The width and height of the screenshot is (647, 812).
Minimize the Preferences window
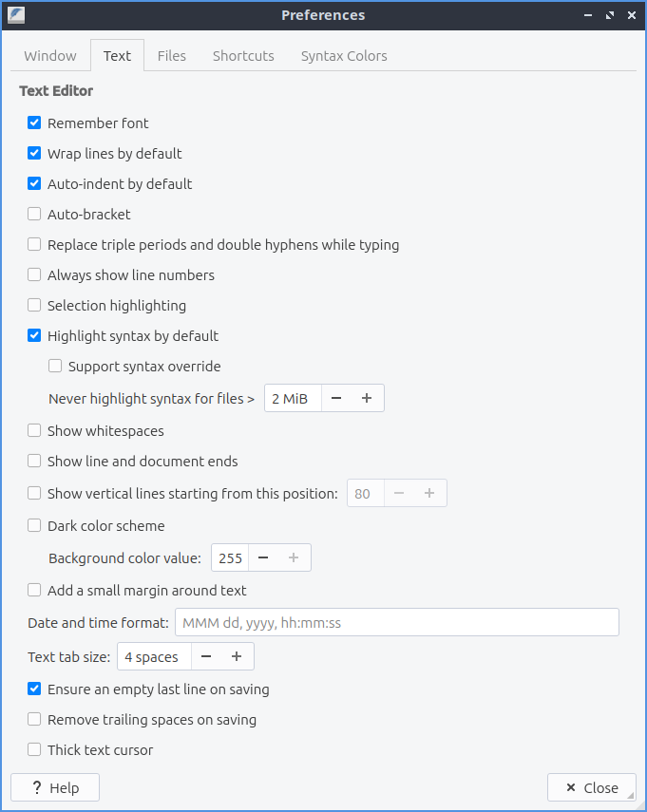point(589,15)
